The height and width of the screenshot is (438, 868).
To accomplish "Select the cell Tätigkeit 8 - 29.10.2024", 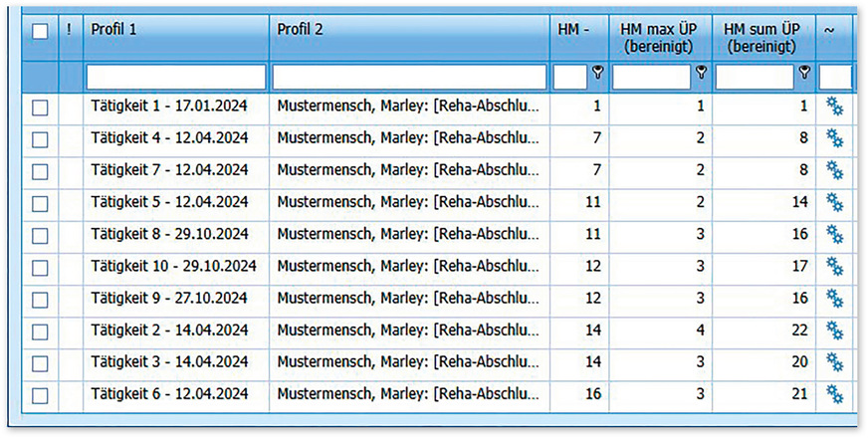I will pyautogui.click(x=176, y=235).
